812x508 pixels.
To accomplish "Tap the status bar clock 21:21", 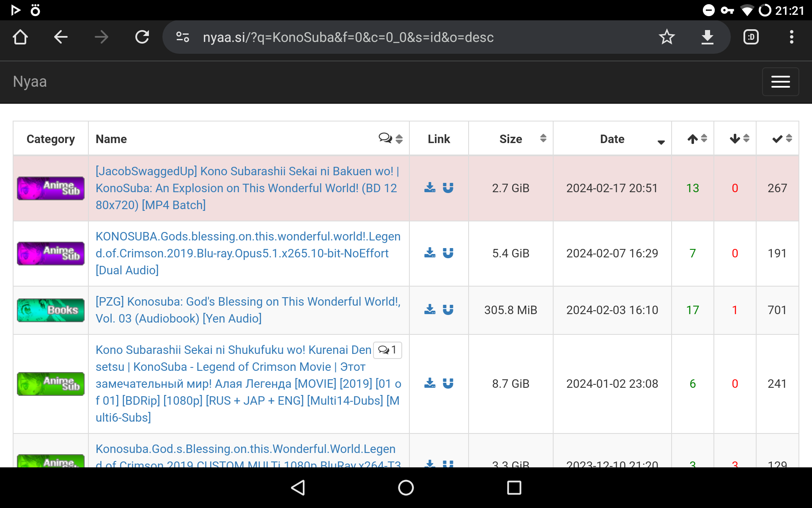I will point(790,10).
